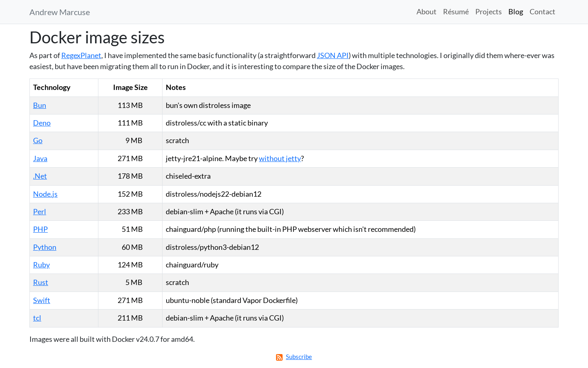The image size is (588, 368).
Task: Go to the Projects page
Action: pos(488,12)
